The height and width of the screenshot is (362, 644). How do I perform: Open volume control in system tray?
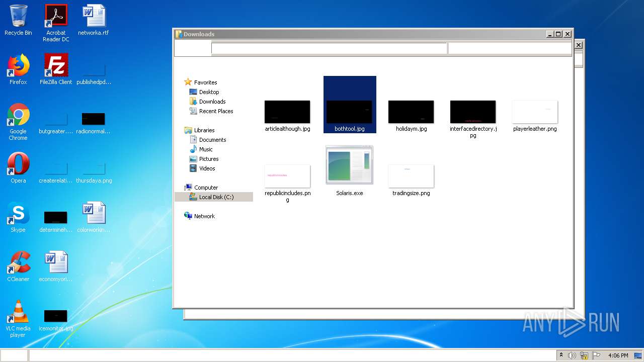tap(572, 355)
